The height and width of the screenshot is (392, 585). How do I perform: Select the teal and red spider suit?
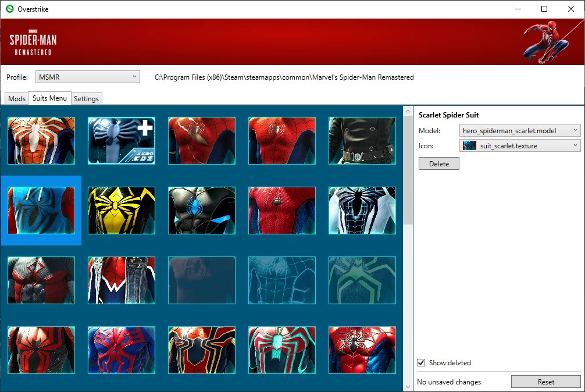pyautogui.click(x=282, y=350)
